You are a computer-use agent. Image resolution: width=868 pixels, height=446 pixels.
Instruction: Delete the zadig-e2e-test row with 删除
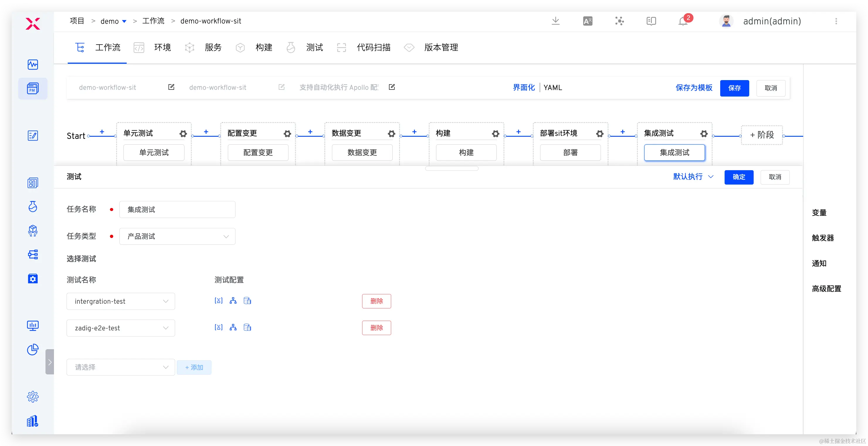point(377,328)
